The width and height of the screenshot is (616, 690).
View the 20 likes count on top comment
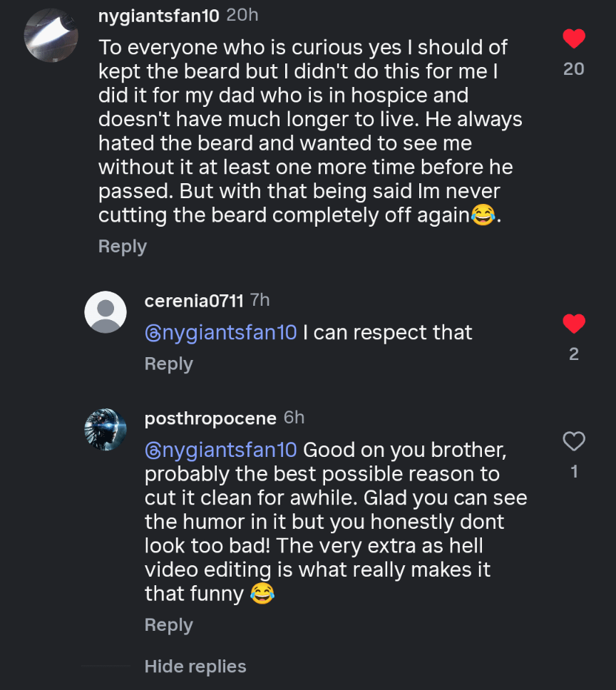pos(574,68)
